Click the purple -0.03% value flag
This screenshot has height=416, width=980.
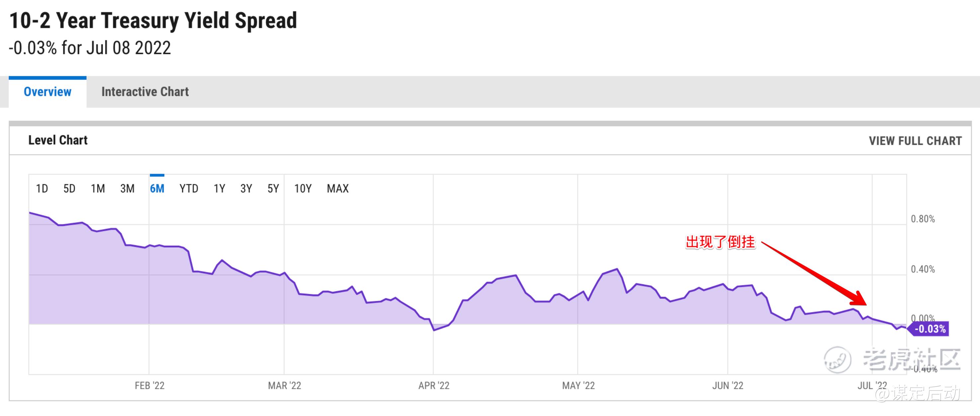930,328
